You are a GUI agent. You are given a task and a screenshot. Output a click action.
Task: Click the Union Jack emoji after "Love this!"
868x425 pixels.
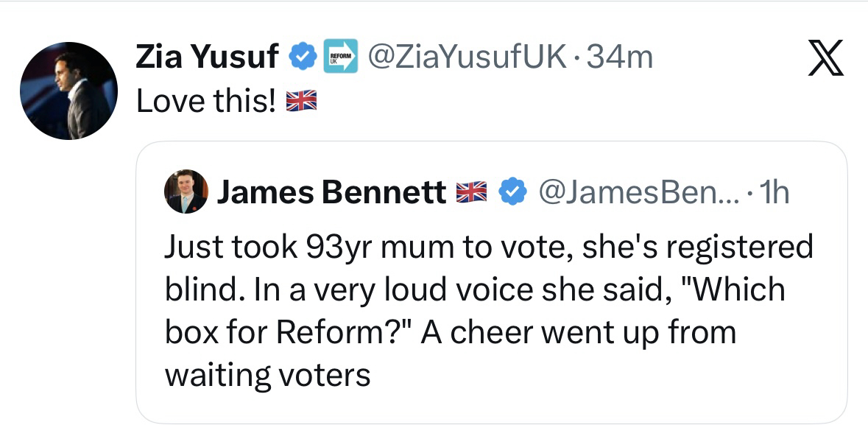(300, 101)
